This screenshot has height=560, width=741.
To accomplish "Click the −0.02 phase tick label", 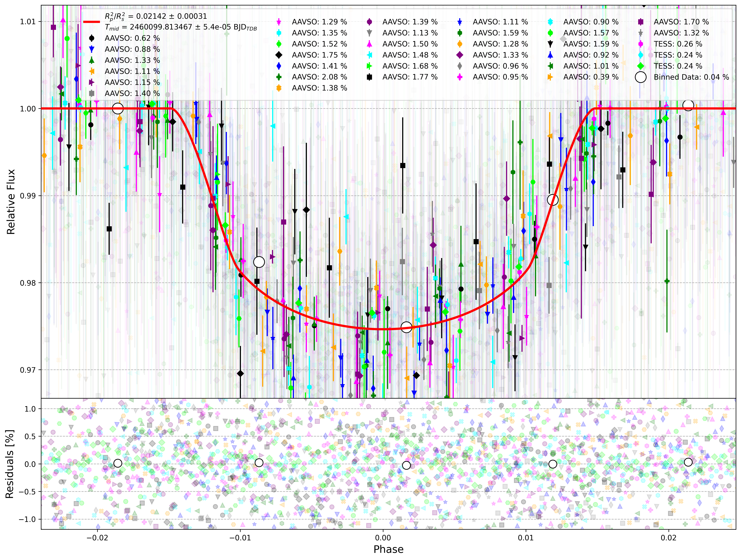I will coord(98,538).
